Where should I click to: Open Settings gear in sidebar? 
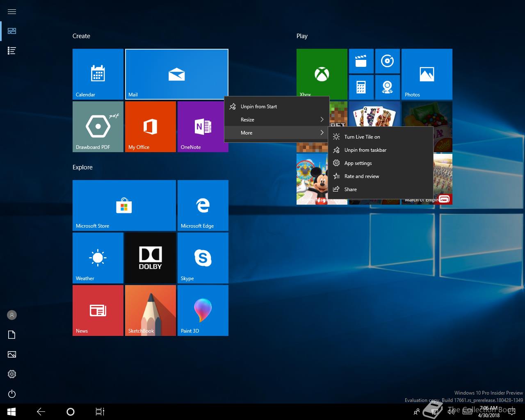[x=12, y=374]
